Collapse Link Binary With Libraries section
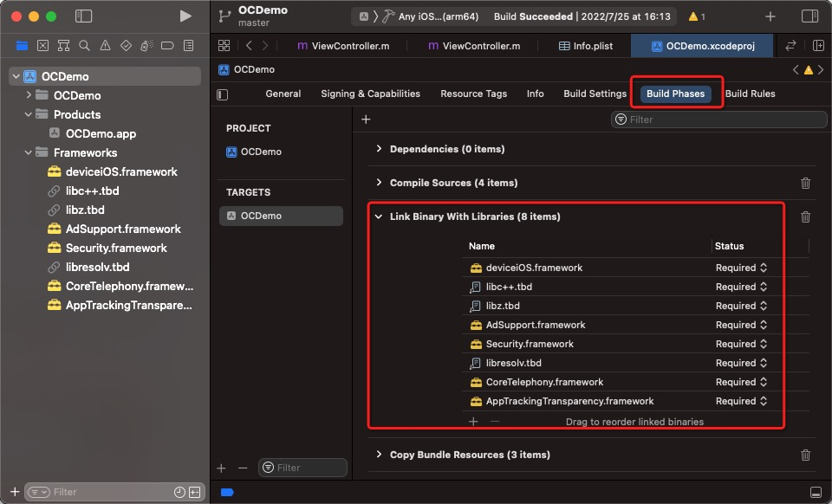Image resolution: width=832 pixels, height=504 pixels. click(379, 216)
